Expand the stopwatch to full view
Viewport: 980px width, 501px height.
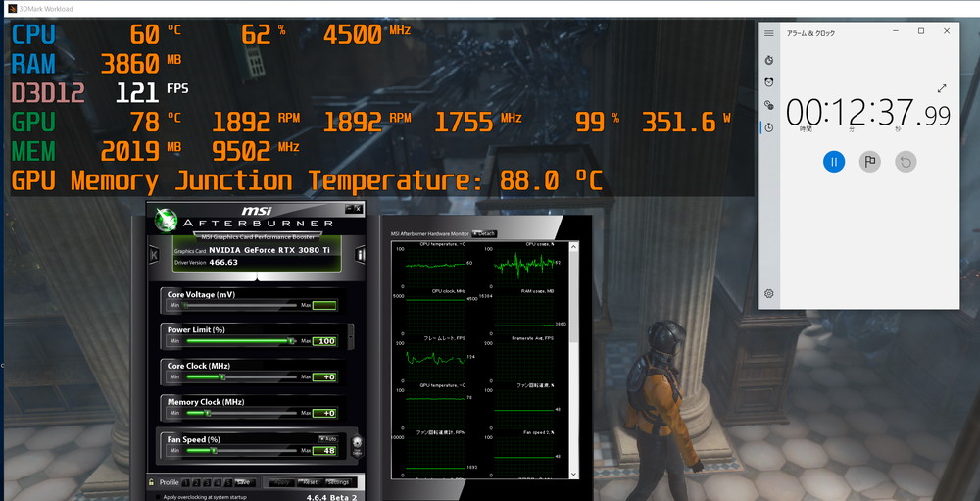(x=942, y=88)
